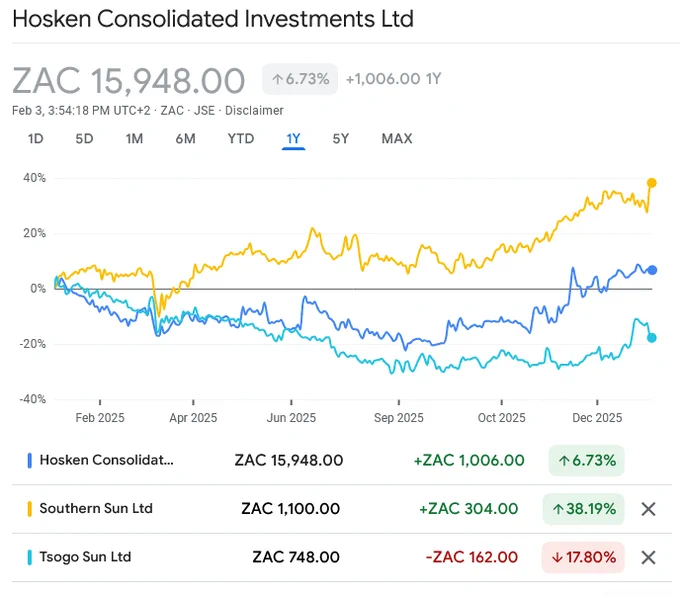680x597 pixels.
Task: Click the blue Hosken end-point dot on chart
Action: 652,270
